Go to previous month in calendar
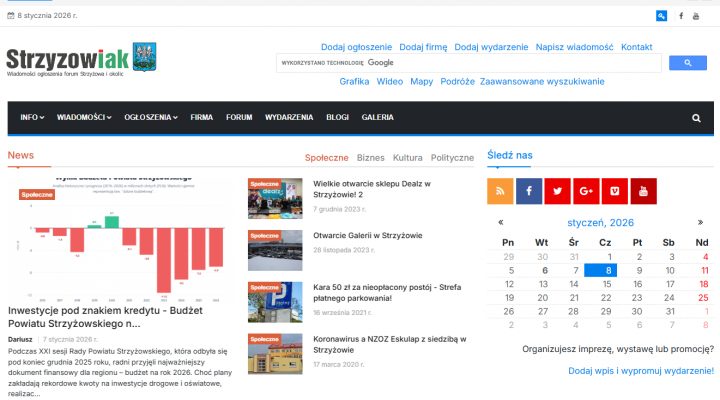This screenshot has width=720, height=400. (500, 222)
